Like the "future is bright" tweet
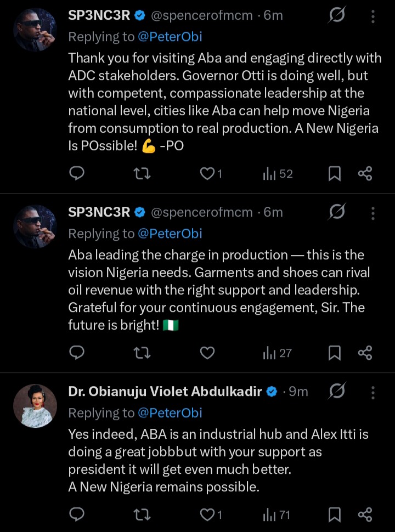Image resolution: width=395 pixels, height=532 pixels. click(207, 353)
